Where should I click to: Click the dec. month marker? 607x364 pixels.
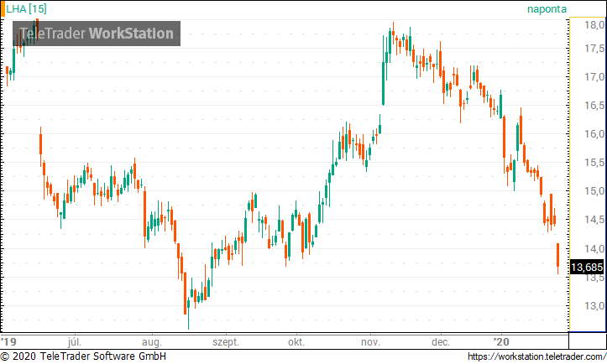(441, 342)
